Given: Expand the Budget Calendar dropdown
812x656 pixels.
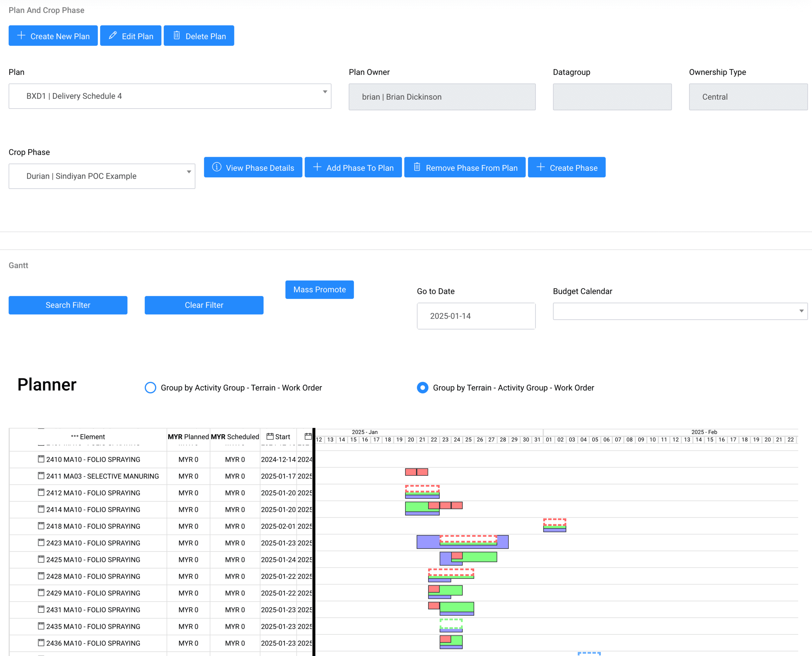Looking at the screenshot, I should click(x=680, y=311).
